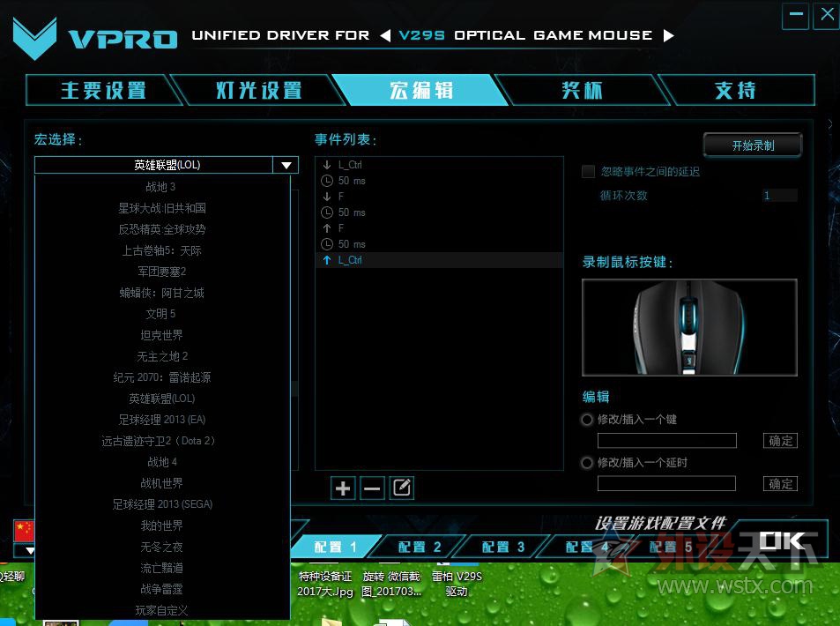The height and width of the screenshot is (626, 840).
Task: Click the remove event minus icon
Action: tap(372, 488)
